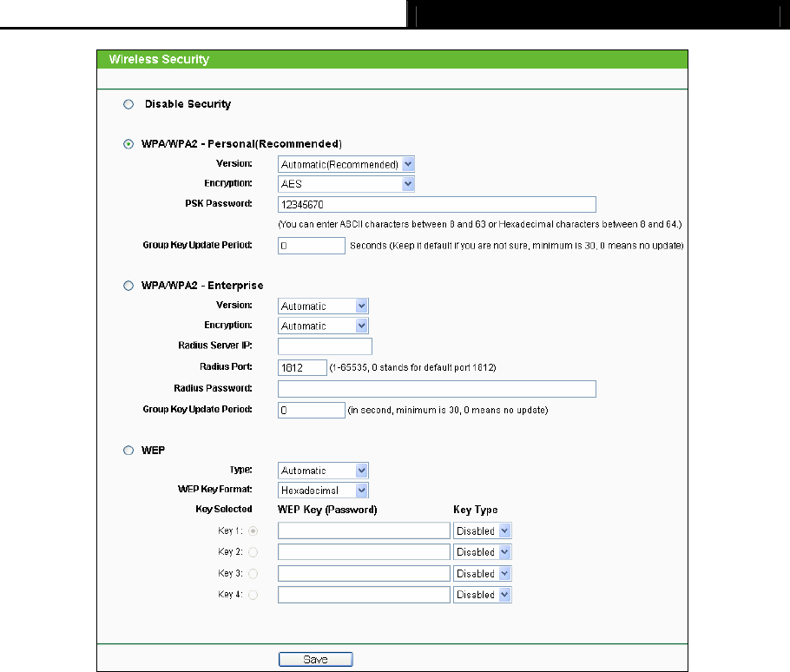The width and height of the screenshot is (790, 672).
Task: Select WPA/WPA2 - Enterprise radio button
Action: pos(128,286)
